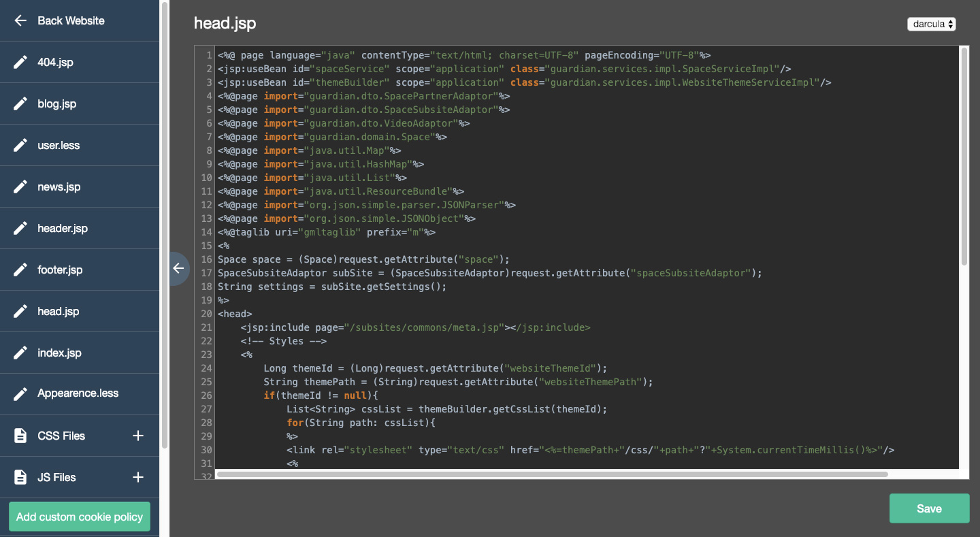Click the back arrow icon beside Back Website
The width and height of the screenshot is (980, 537).
[x=20, y=20]
